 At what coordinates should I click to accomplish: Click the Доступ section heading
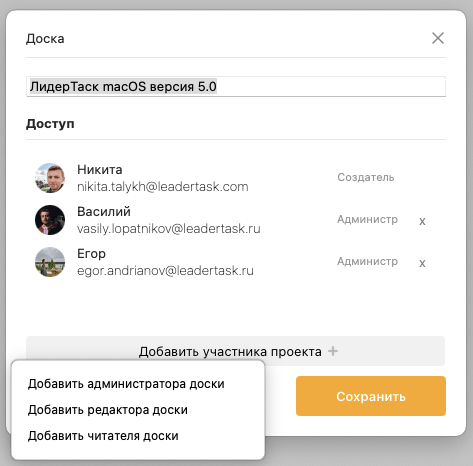click(50, 124)
